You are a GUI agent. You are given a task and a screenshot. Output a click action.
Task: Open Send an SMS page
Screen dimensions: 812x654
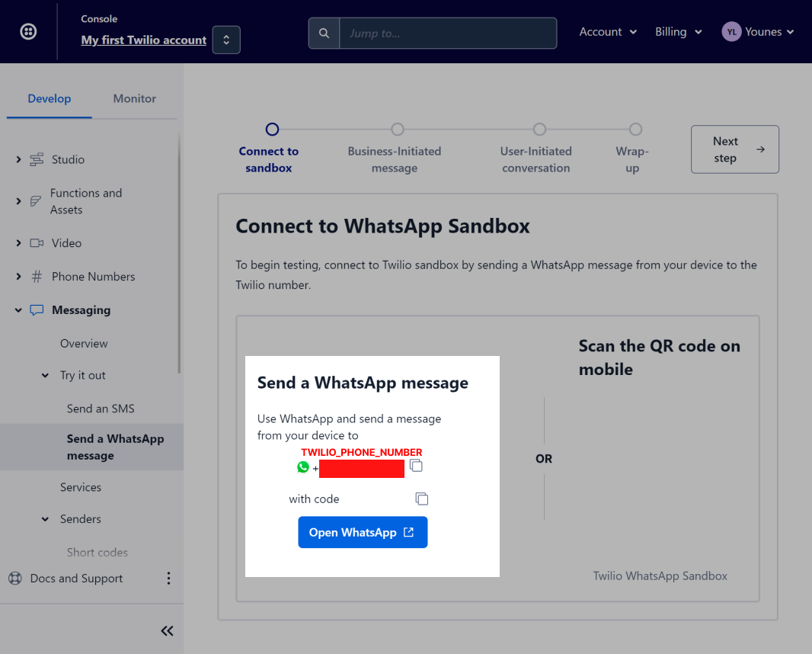101,409
